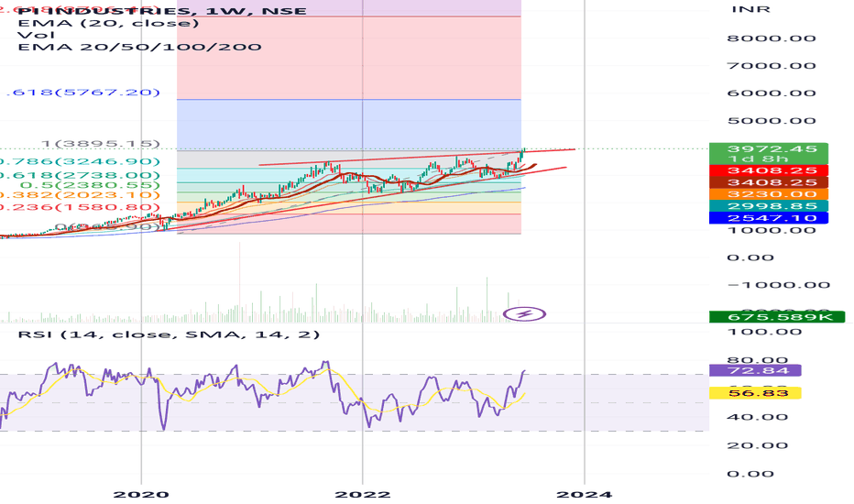Click the -1000.00 price axis label
The height and width of the screenshot is (504, 854).
778,285
